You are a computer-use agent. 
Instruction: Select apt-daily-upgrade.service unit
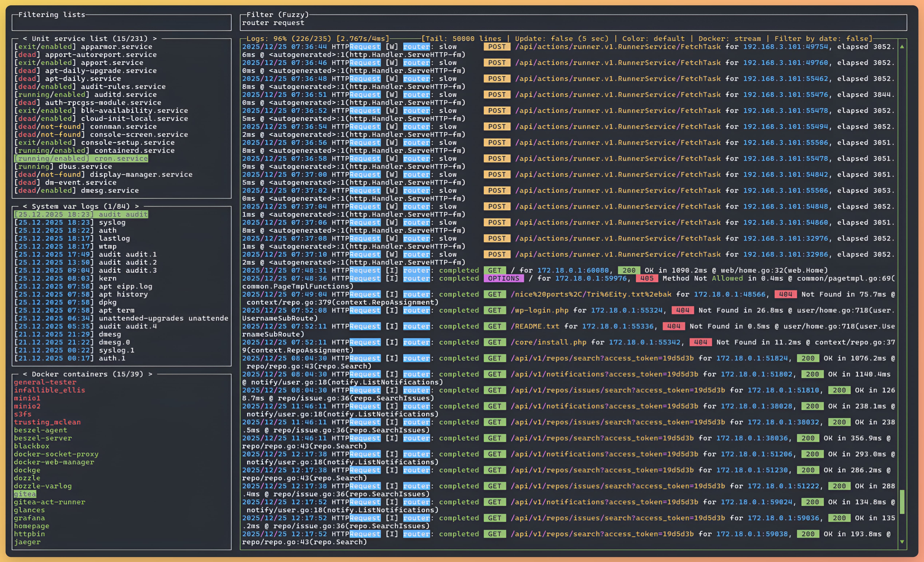(x=86, y=71)
